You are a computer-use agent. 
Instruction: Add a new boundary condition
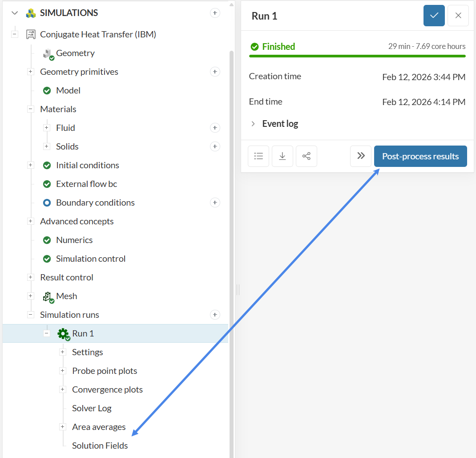click(215, 203)
